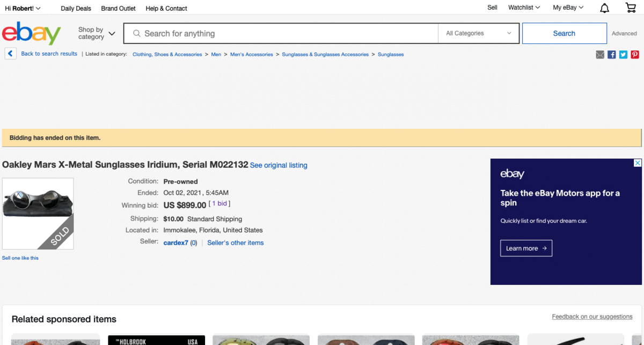Viewport: 644px width, 345px height.
Task: Share listing via email icon
Action: (x=600, y=54)
